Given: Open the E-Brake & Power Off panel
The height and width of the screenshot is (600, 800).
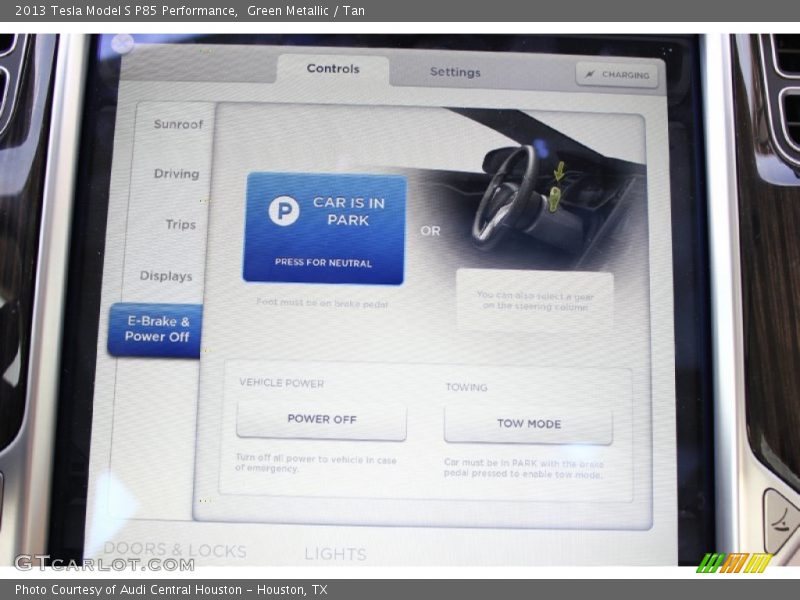Looking at the screenshot, I should point(156,330).
